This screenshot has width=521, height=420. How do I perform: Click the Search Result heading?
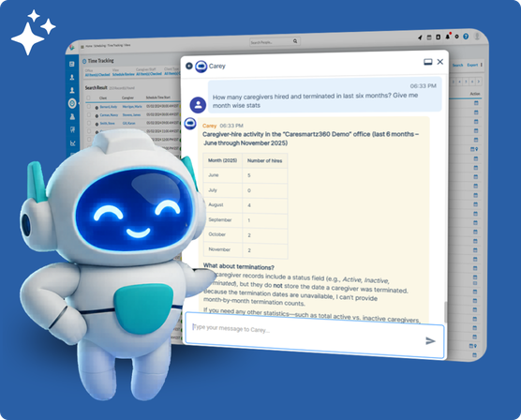click(x=96, y=88)
